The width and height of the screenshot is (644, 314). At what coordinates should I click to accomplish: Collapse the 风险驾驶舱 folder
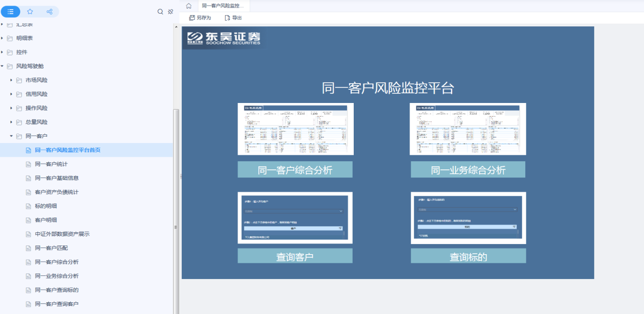coord(3,66)
